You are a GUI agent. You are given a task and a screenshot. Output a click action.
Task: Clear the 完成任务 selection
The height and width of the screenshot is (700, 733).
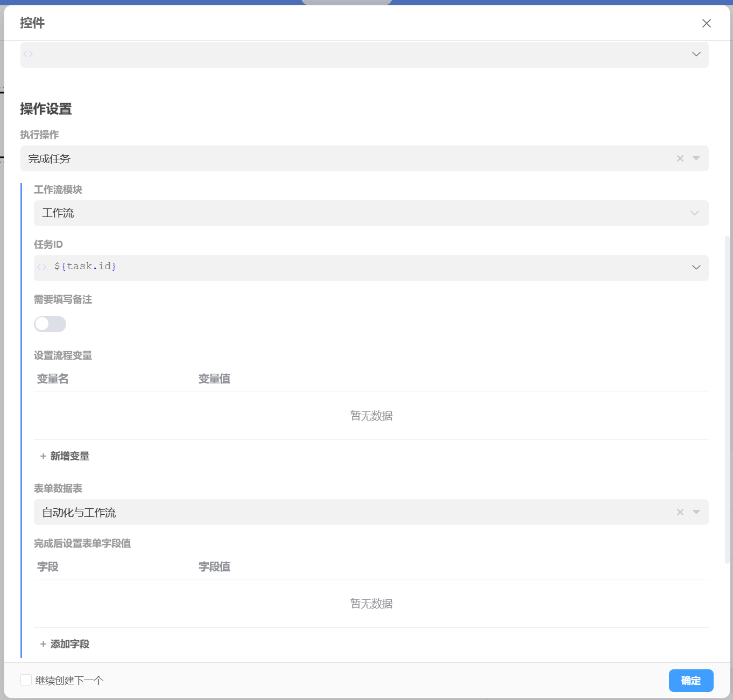tap(680, 158)
